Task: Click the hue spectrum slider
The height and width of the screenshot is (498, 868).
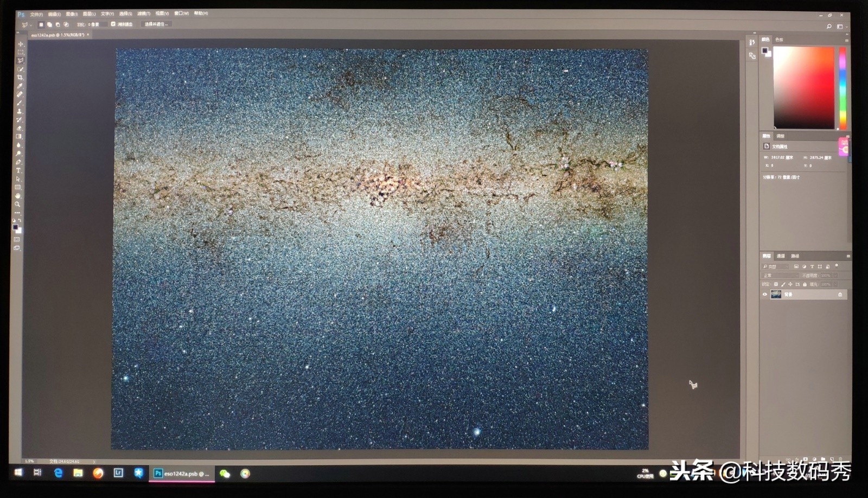Action: click(843, 88)
